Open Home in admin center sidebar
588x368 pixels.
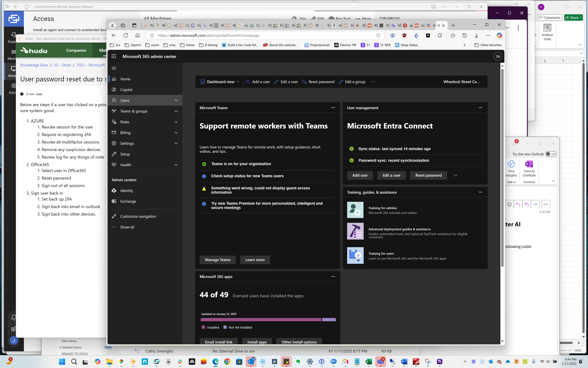[x=145, y=79]
